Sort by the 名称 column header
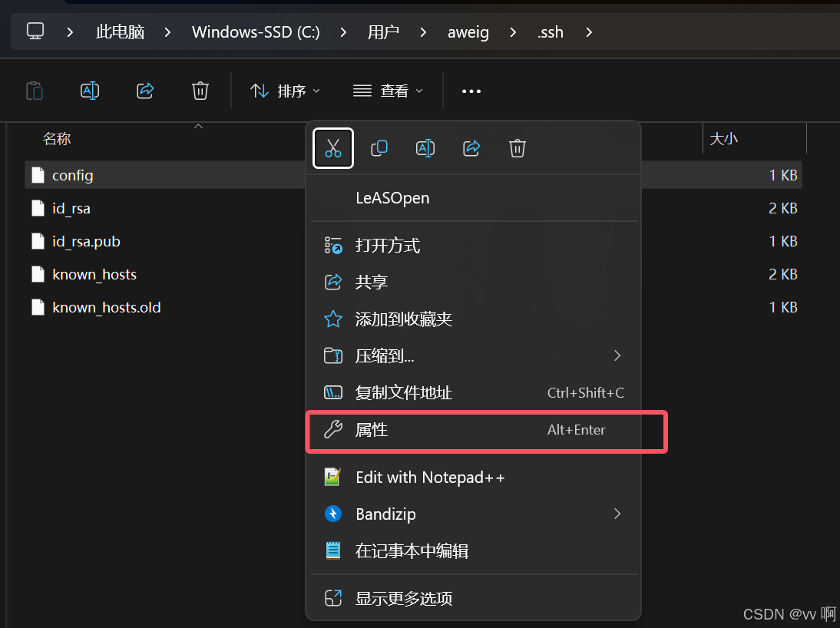This screenshot has height=628, width=840. (x=57, y=139)
